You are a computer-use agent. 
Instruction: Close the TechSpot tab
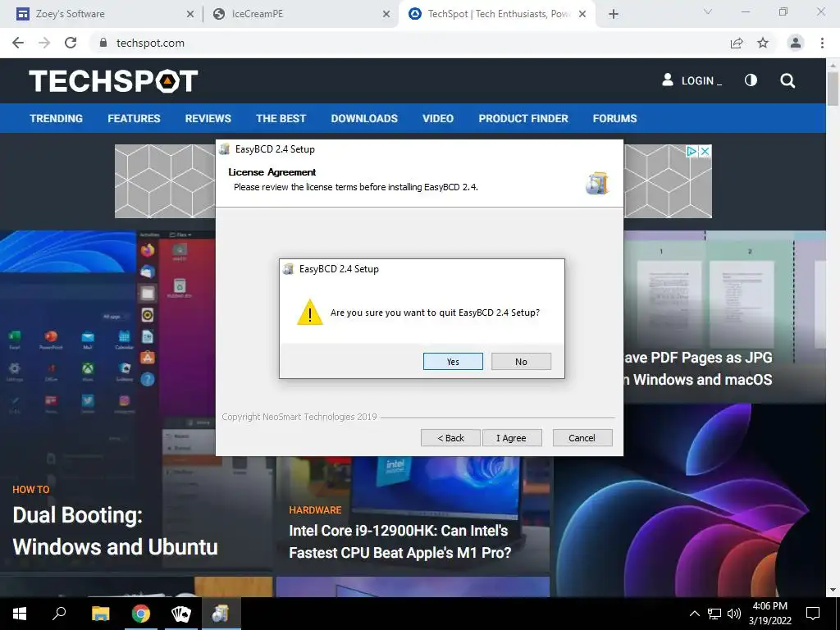coord(582,14)
